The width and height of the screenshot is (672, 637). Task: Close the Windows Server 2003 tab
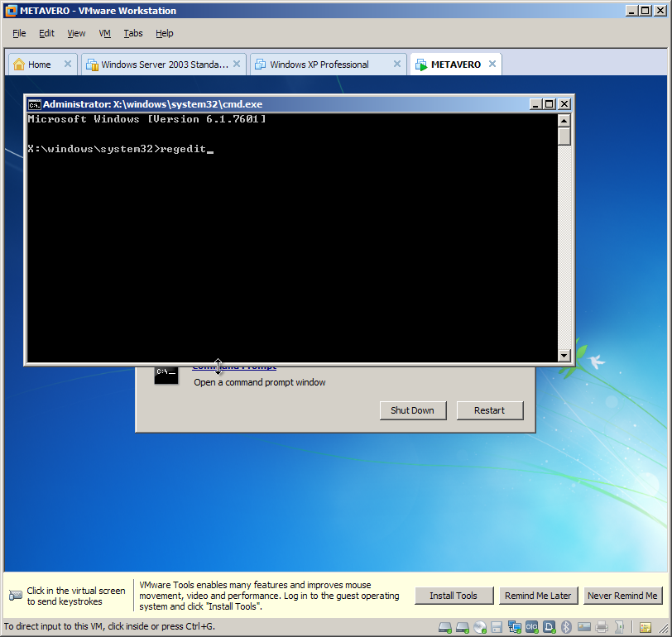tap(237, 64)
